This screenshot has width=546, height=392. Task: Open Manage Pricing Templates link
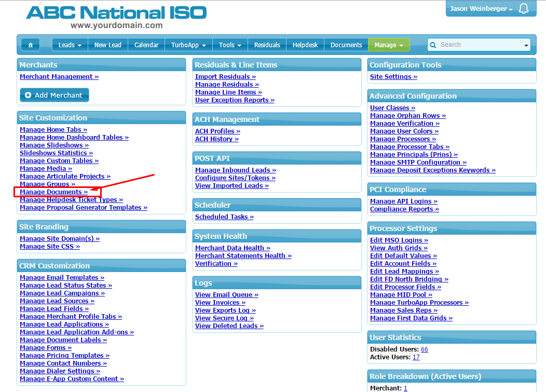(x=64, y=356)
